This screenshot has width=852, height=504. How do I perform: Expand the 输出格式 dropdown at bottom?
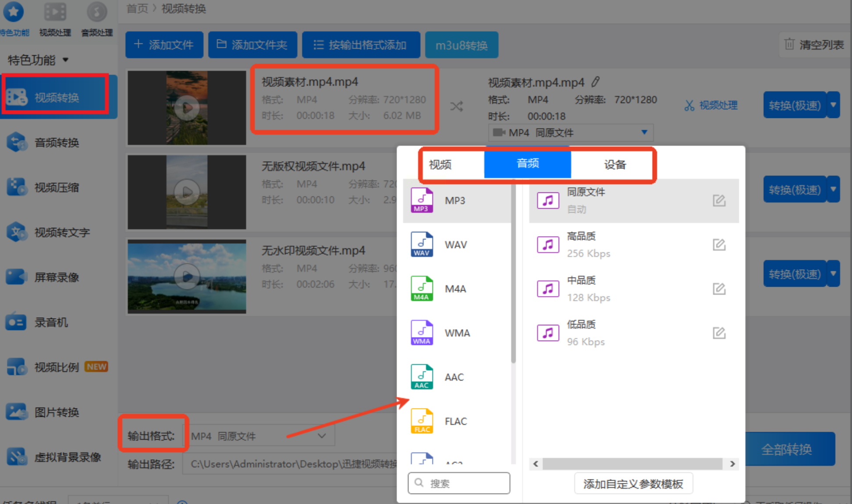(322, 436)
